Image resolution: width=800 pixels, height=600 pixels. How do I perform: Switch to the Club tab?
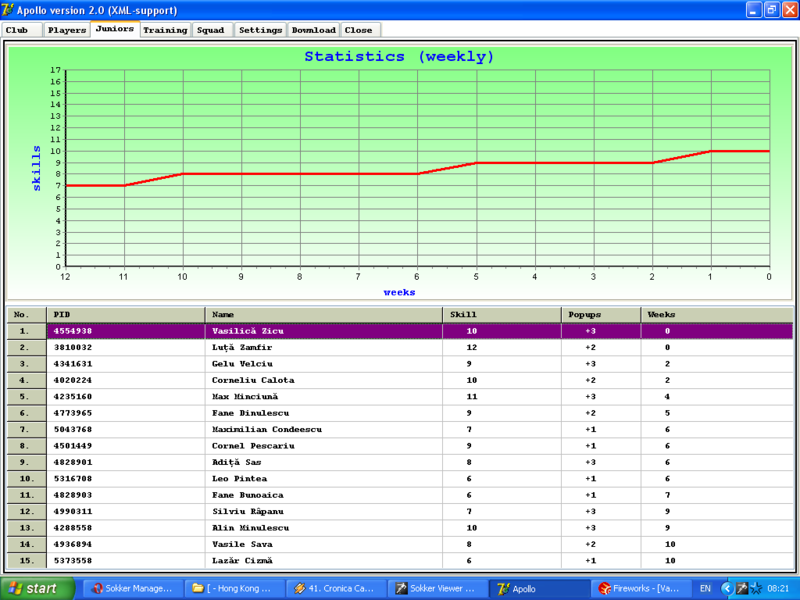coord(17,30)
